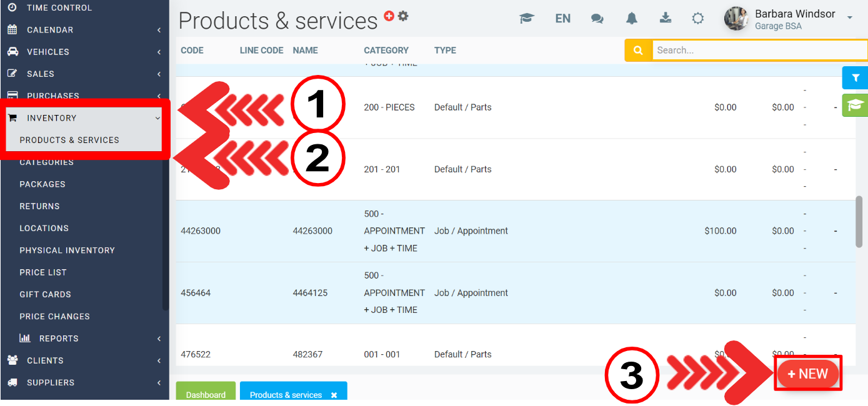Screen dimensions: 868x406
Task: Click the green graduation cap side button
Action: point(855,106)
